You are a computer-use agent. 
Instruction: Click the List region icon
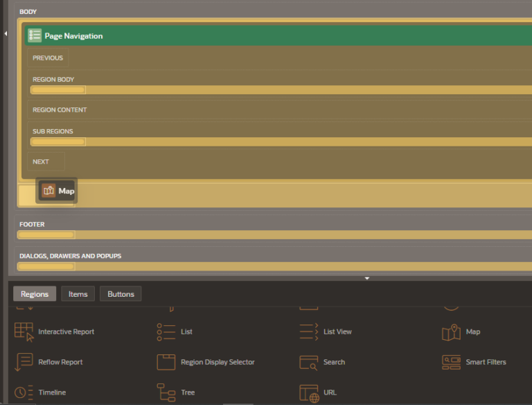click(166, 331)
